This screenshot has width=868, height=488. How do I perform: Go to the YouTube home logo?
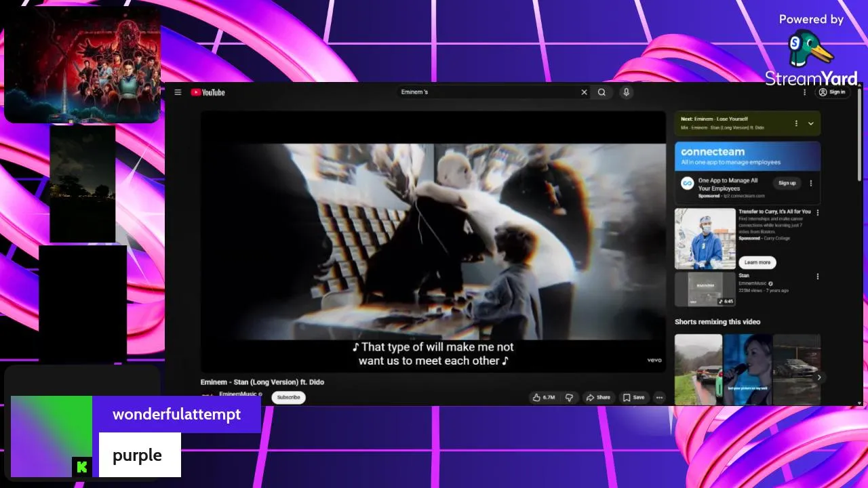(x=208, y=92)
